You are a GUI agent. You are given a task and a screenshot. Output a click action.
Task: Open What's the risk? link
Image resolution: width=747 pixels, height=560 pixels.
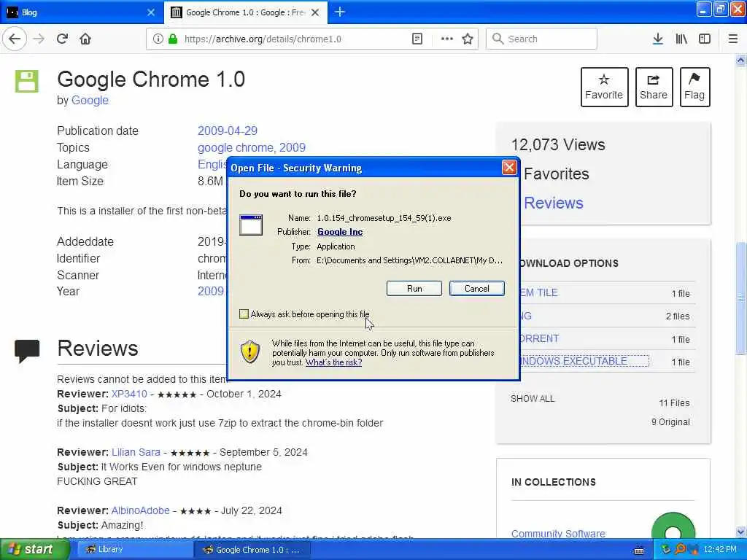[x=333, y=362]
